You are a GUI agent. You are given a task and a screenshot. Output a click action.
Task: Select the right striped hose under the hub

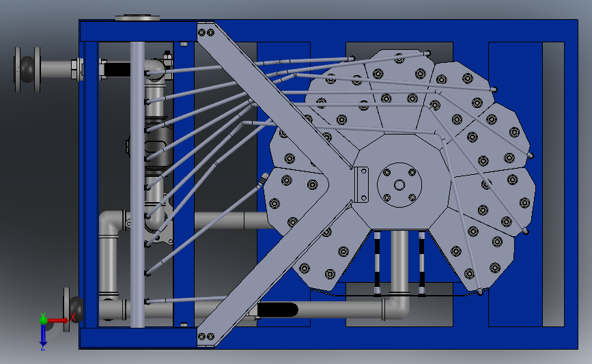click(x=422, y=263)
